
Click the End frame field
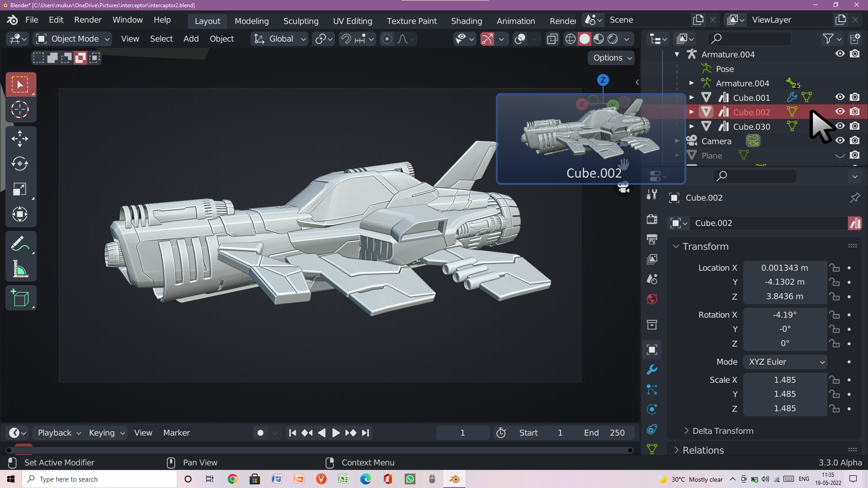click(x=604, y=433)
